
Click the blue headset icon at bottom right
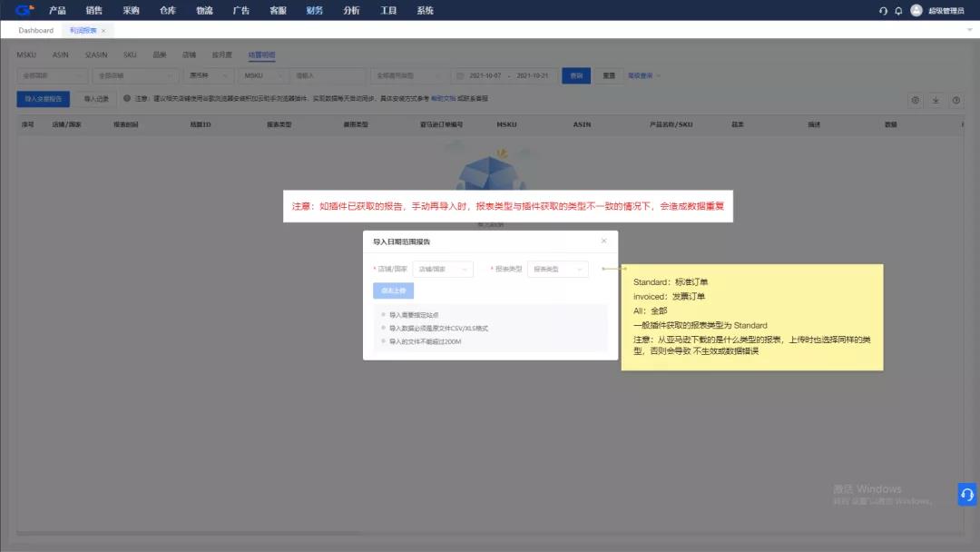(966, 494)
